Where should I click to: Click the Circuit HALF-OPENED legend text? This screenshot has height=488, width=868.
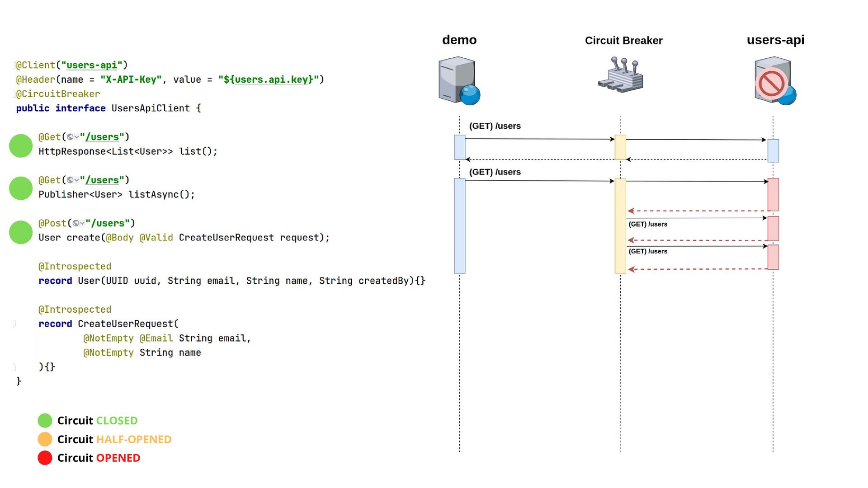pos(114,439)
